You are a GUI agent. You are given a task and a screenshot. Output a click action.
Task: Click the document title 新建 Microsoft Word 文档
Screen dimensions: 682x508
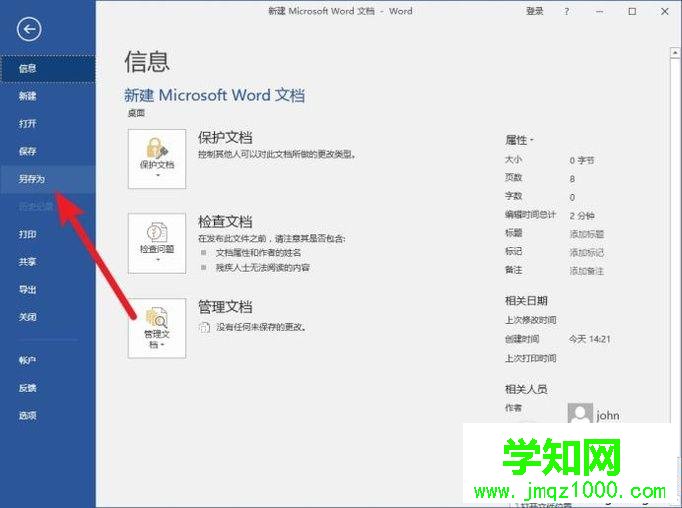pyautogui.click(x=214, y=95)
